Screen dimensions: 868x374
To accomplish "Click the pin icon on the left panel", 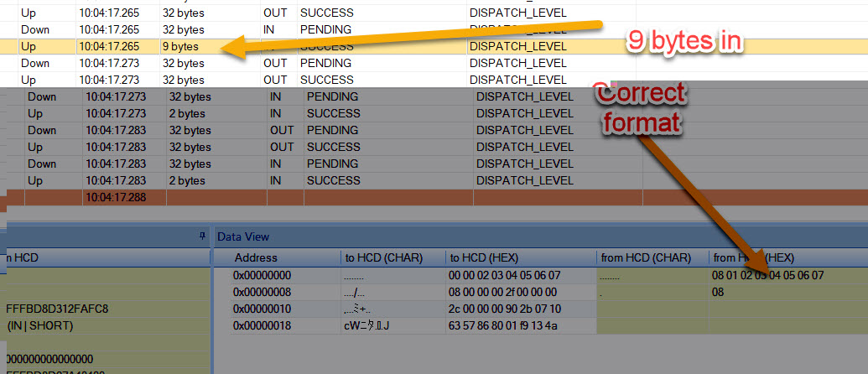I will (x=202, y=236).
